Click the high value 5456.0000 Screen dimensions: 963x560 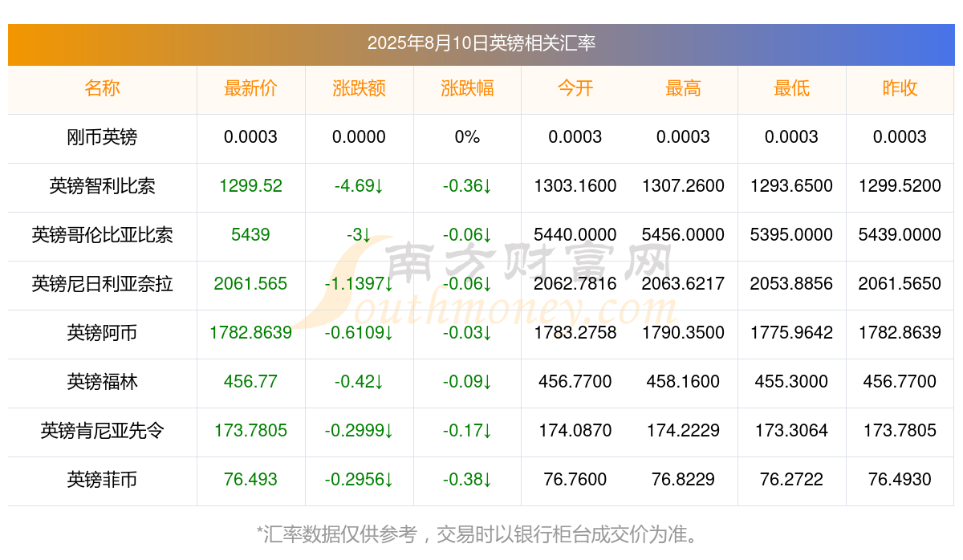683,235
